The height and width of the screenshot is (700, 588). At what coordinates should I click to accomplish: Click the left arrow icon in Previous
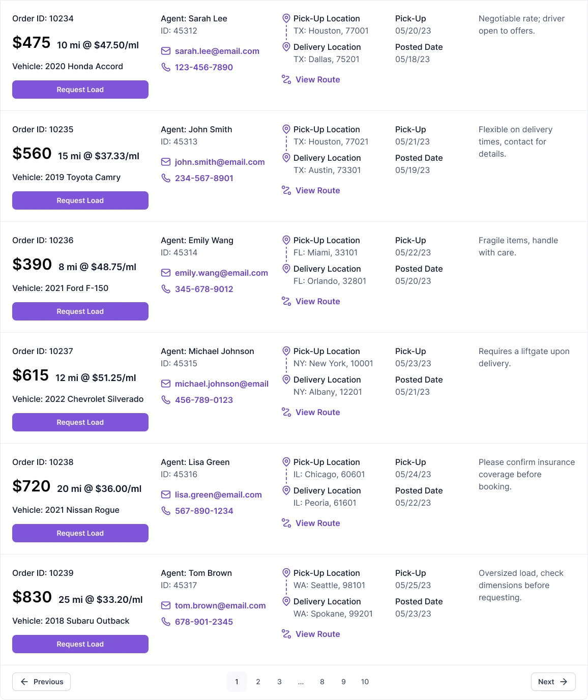[x=24, y=682]
